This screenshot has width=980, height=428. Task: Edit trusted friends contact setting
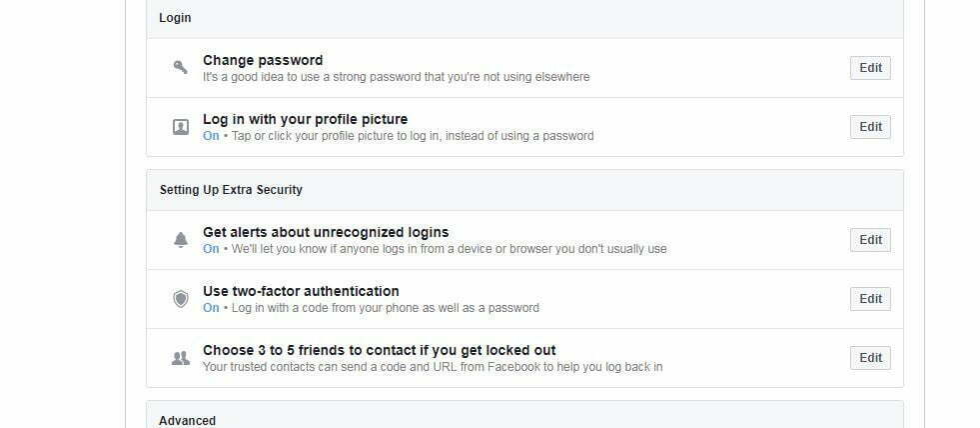[870, 357]
